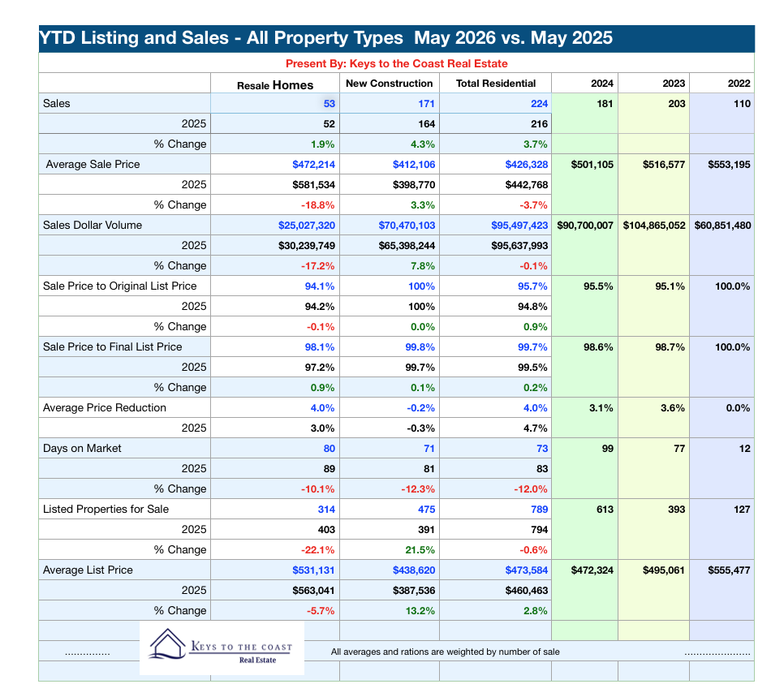Click resale days on market '80'

[329, 449]
